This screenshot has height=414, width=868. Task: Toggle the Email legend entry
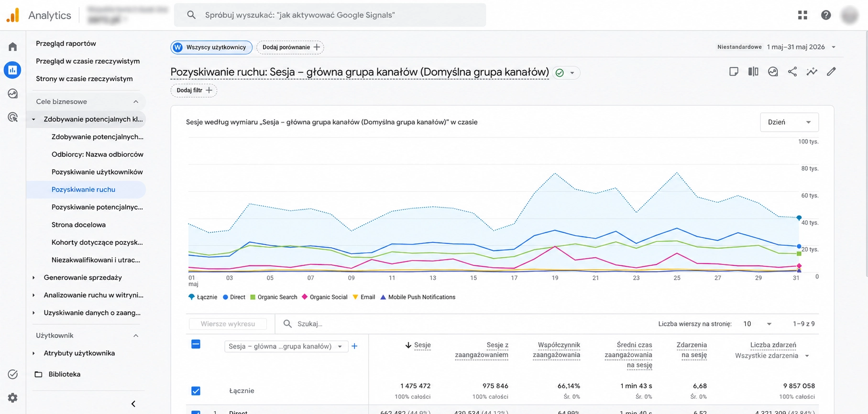coord(364,297)
